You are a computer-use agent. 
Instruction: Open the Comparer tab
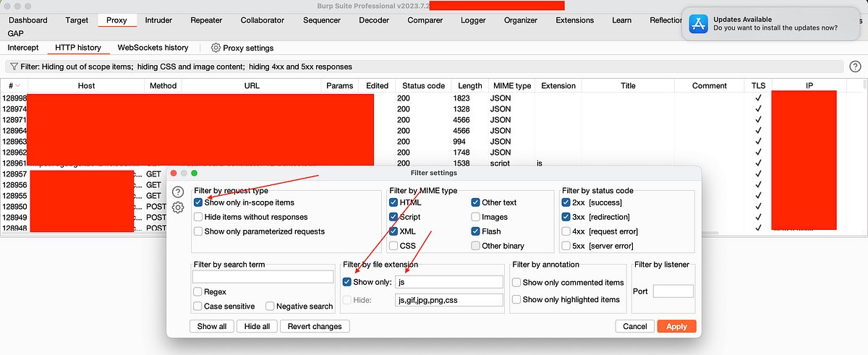425,20
